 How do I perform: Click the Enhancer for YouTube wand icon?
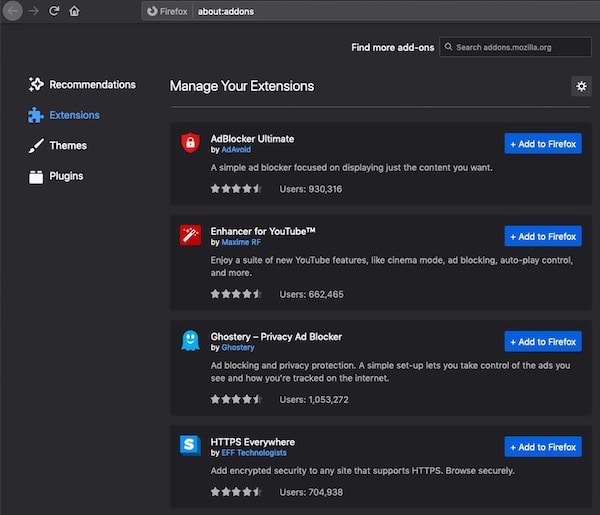click(x=190, y=235)
